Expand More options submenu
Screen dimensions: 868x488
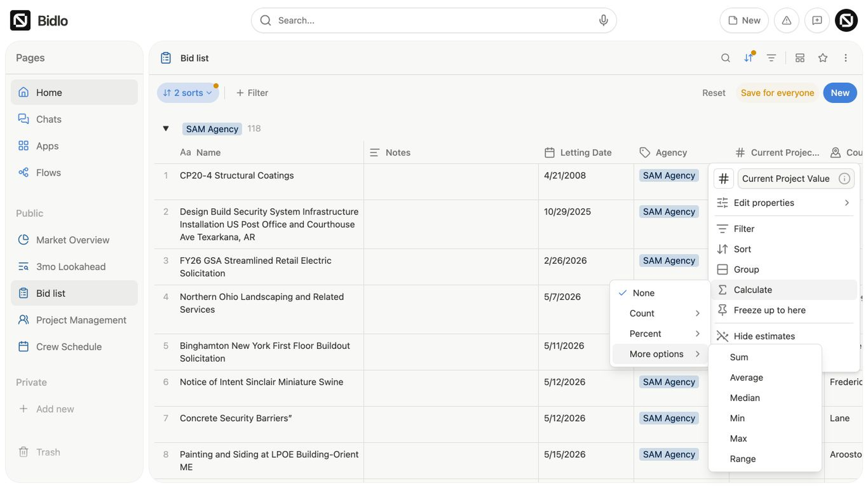tap(660, 354)
